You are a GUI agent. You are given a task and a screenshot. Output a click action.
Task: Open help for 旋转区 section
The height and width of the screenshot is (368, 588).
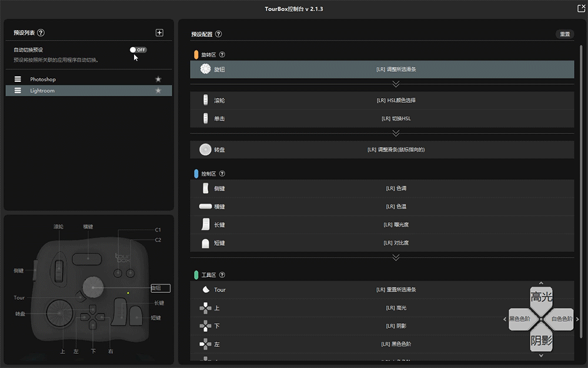pyautogui.click(x=222, y=55)
